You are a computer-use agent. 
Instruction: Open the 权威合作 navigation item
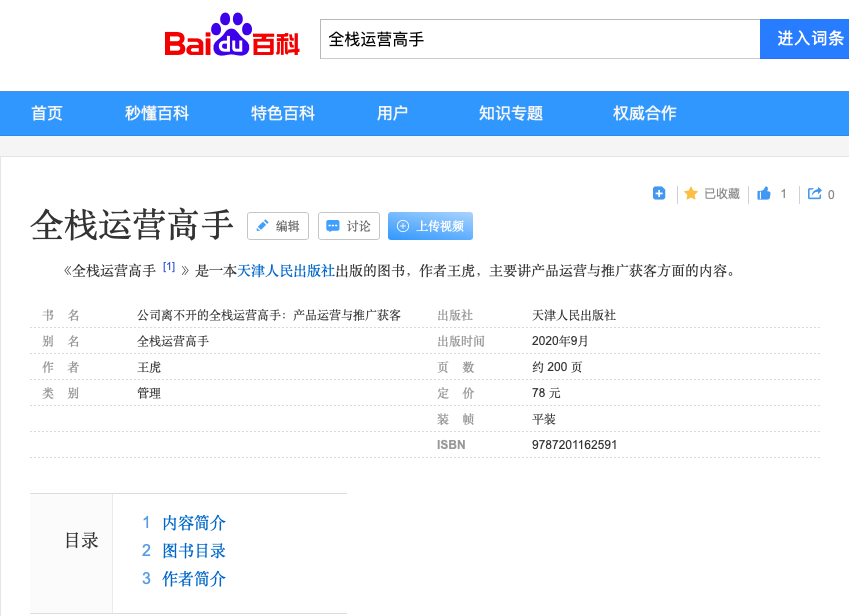645,113
